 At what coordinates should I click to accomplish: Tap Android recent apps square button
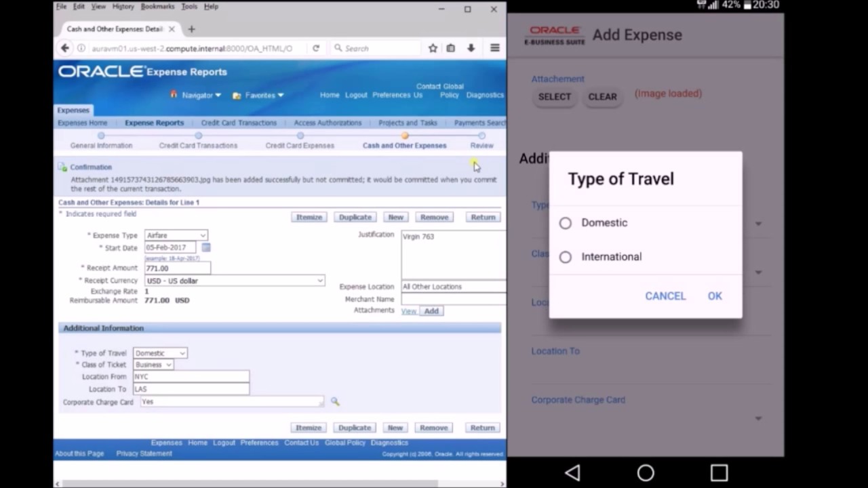point(719,472)
